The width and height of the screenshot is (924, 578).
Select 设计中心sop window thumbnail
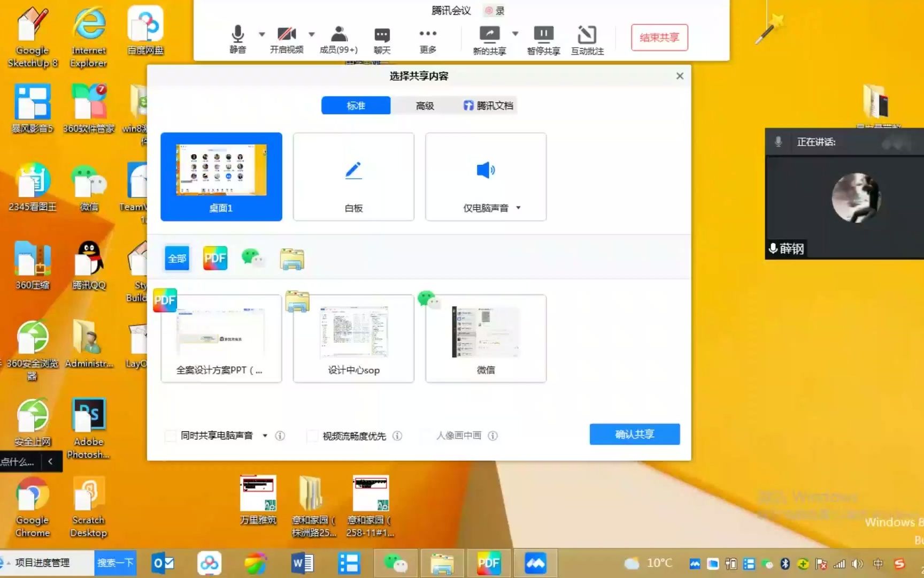pyautogui.click(x=353, y=338)
